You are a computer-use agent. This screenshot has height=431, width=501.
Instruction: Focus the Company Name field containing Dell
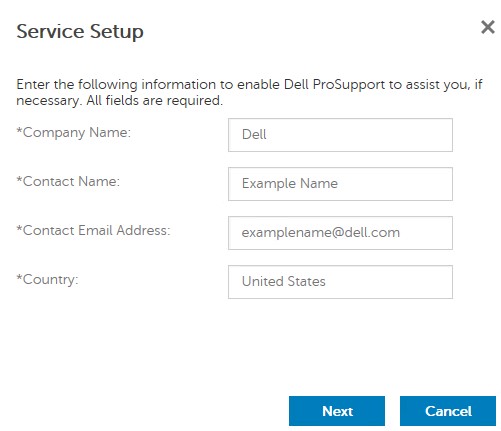point(340,135)
